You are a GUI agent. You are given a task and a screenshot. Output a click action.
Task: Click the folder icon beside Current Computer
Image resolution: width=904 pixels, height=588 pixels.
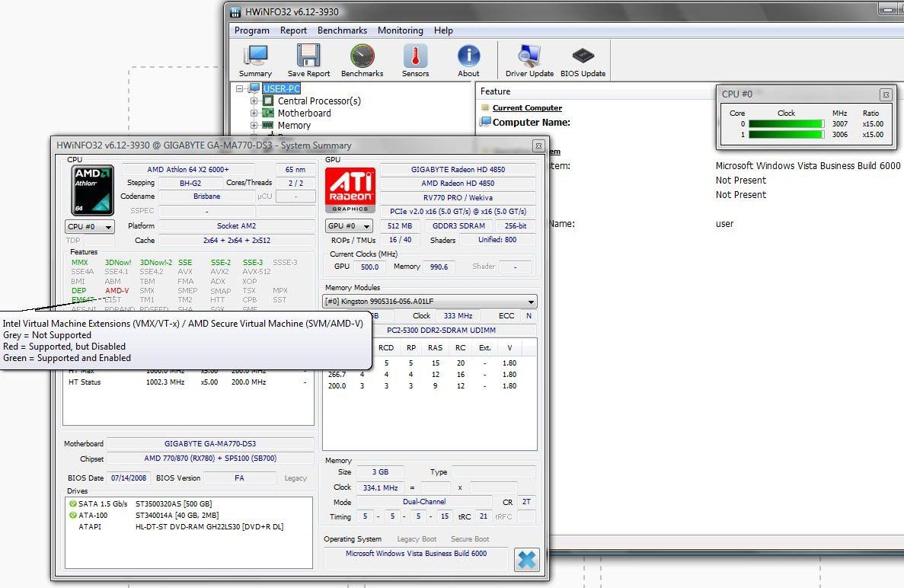click(x=485, y=108)
